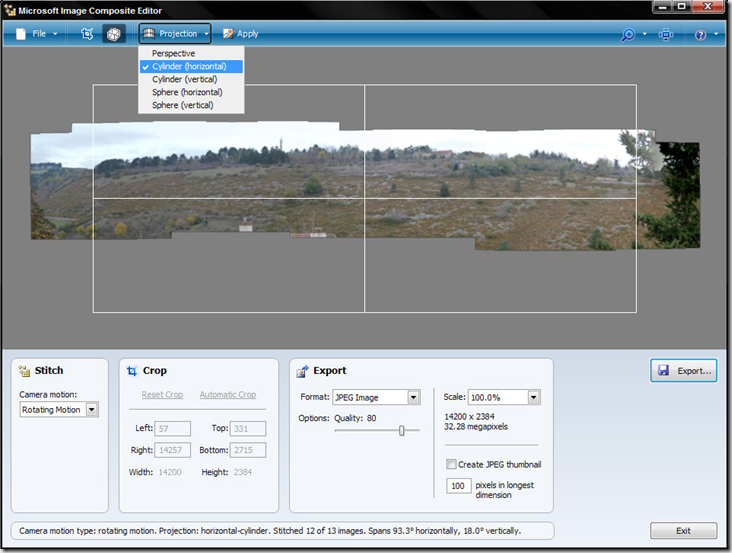Enable Create JPEG thumbnail checkbox
The height and width of the screenshot is (553, 732).
click(451, 464)
